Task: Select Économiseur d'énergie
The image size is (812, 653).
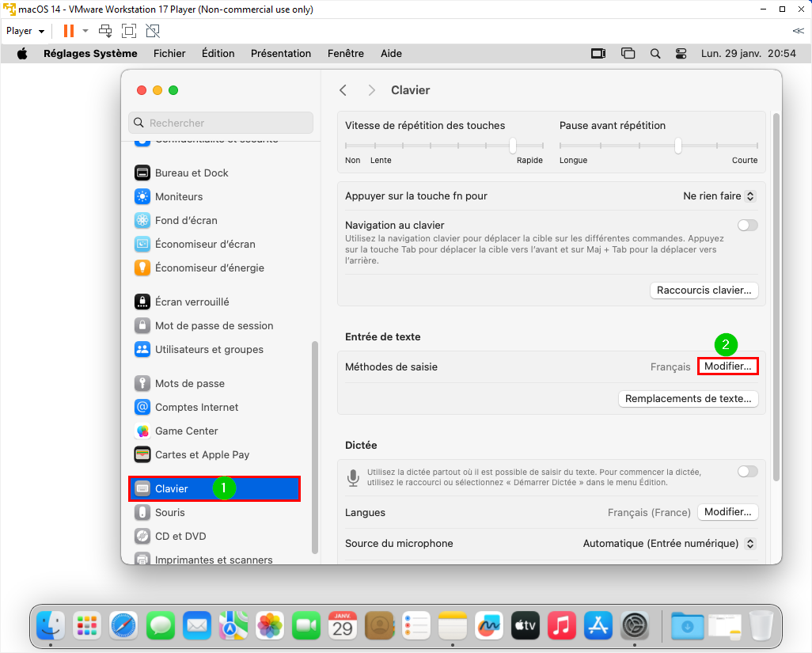Action: coord(199,268)
